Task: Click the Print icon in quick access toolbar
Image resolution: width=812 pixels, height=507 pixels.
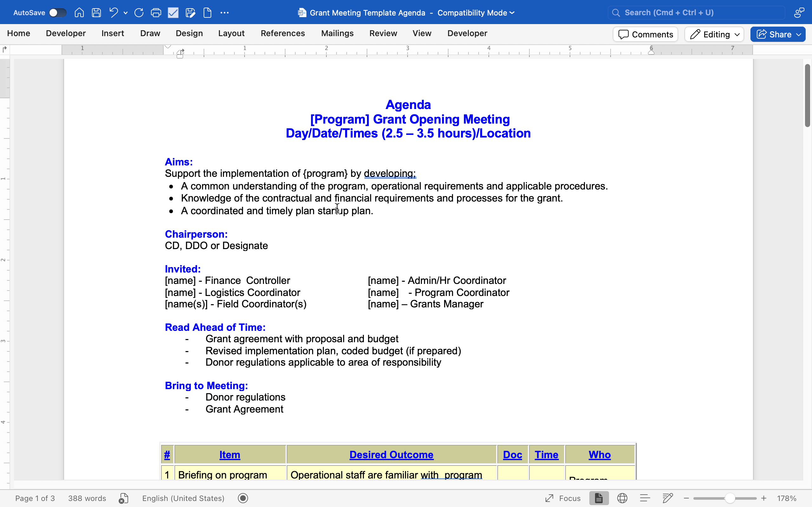Action: (x=156, y=13)
